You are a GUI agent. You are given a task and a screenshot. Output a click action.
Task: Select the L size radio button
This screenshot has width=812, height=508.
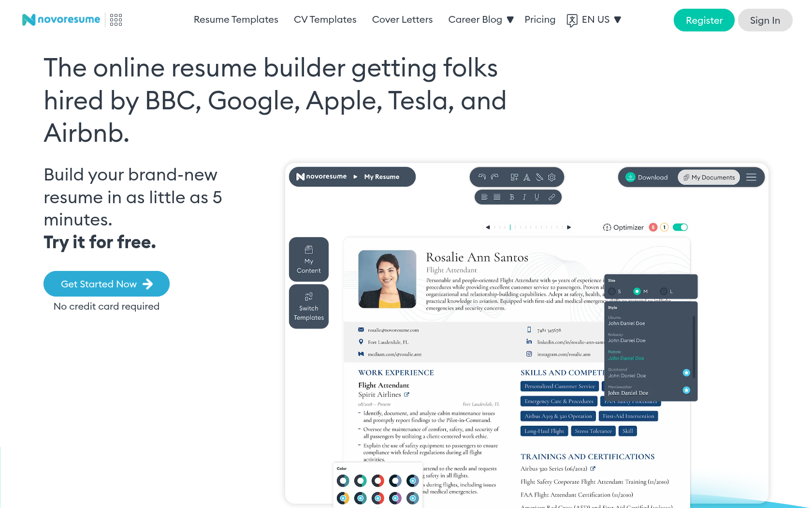click(x=664, y=291)
